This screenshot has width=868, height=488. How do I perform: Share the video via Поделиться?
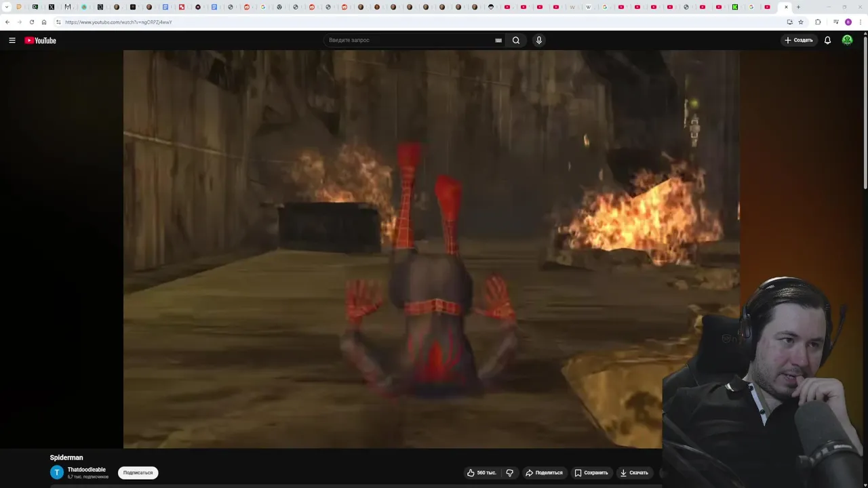click(x=544, y=472)
